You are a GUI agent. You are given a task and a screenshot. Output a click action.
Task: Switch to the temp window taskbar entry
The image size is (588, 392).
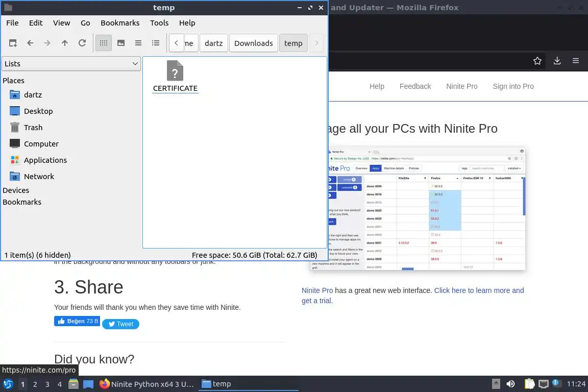click(248, 384)
